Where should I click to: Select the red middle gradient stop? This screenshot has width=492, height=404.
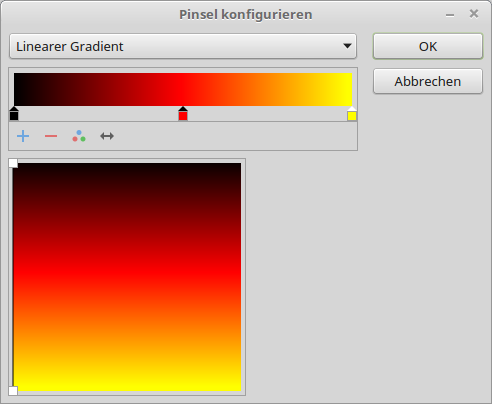click(183, 113)
